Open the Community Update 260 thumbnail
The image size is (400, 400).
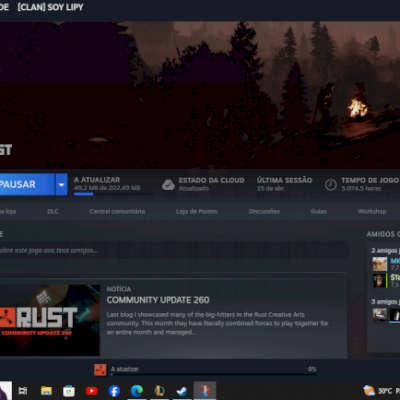[x=50, y=320]
